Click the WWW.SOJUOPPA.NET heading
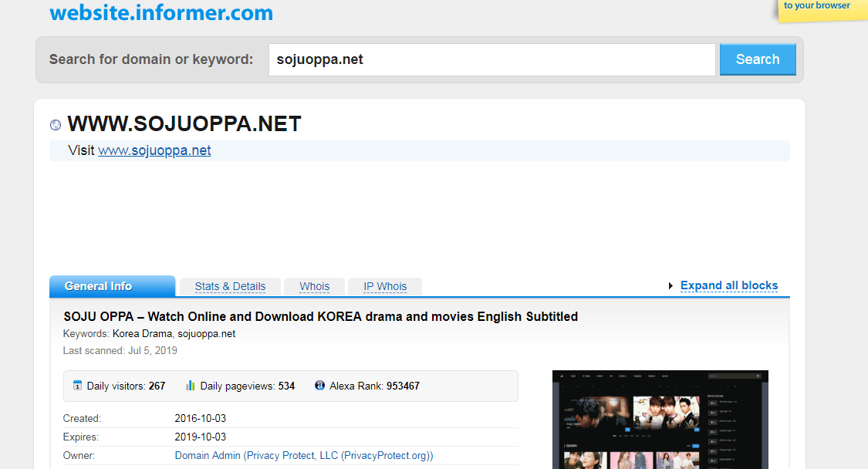The height and width of the screenshot is (469, 868). point(184,124)
